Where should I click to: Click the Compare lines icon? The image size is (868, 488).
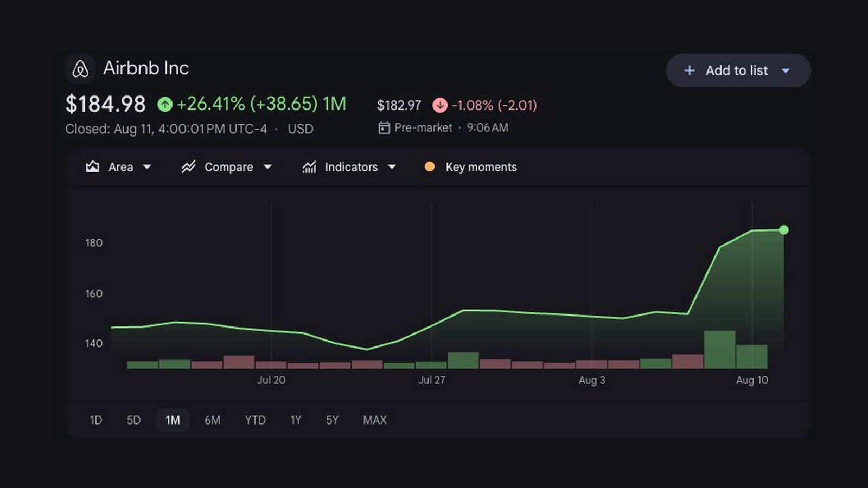pyautogui.click(x=188, y=167)
